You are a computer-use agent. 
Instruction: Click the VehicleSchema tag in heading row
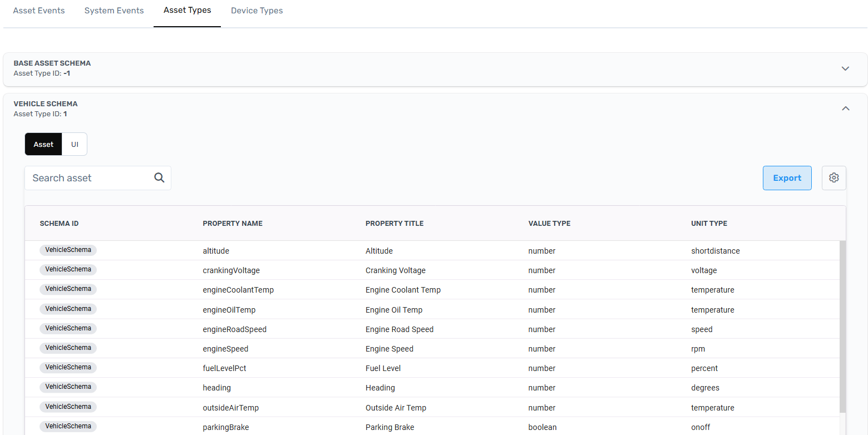pyautogui.click(x=68, y=387)
